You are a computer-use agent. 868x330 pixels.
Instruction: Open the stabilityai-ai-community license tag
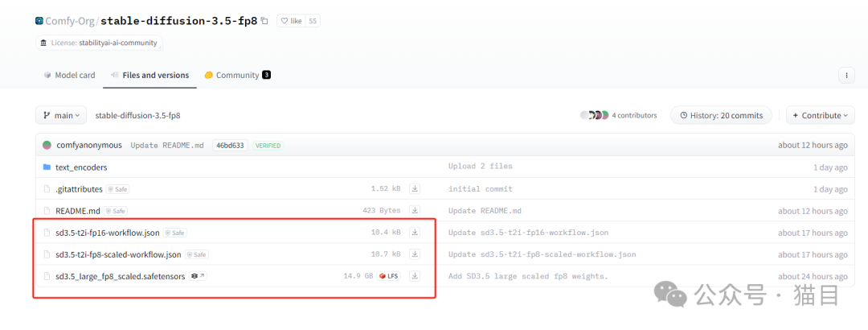pos(100,43)
